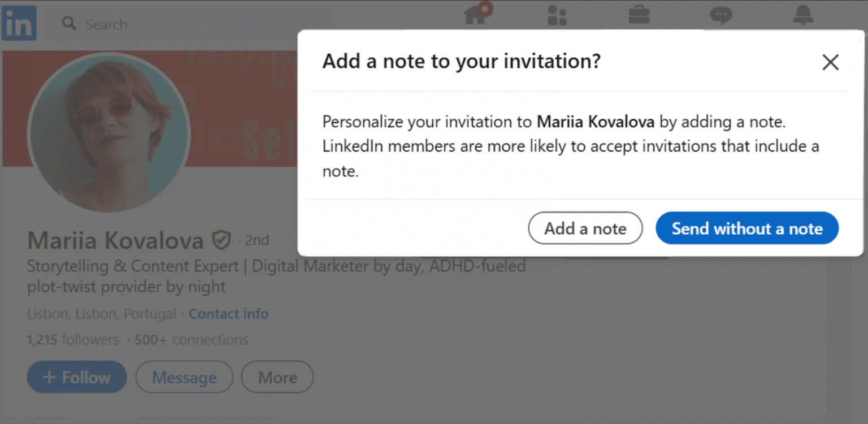Open the My Network icon

click(557, 16)
